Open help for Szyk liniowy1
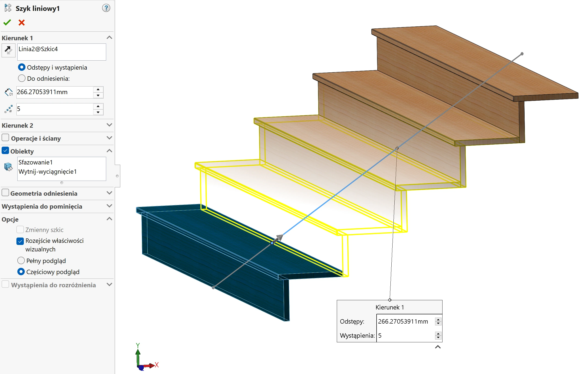Image resolution: width=588 pixels, height=374 pixels. [x=106, y=8]
